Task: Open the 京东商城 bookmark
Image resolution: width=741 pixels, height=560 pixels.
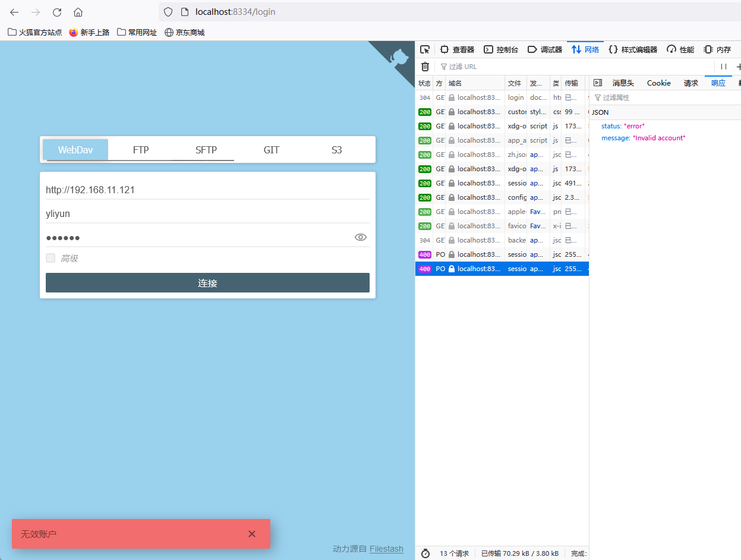Action: click(184, 33)
